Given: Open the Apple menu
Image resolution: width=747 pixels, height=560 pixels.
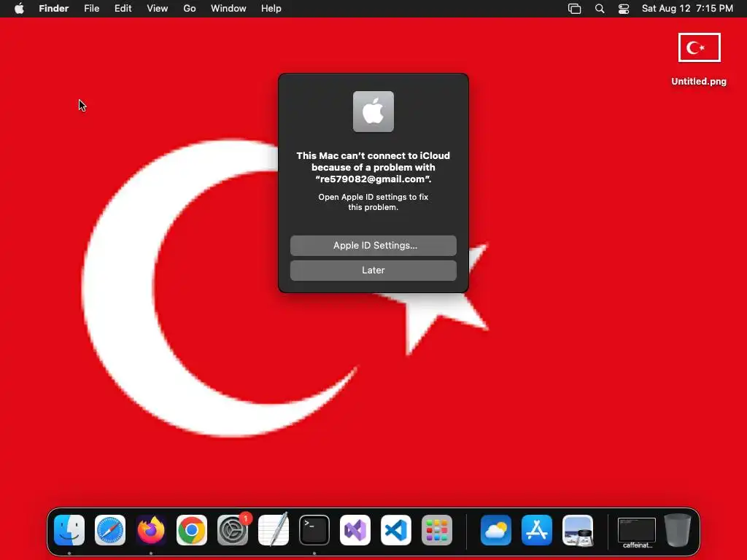Looking at the screenshot, I should click(x=19, y=9).
